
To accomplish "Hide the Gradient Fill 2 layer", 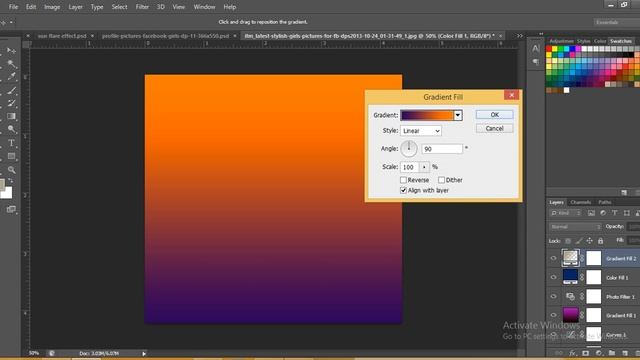I will [x=553, y=258].
